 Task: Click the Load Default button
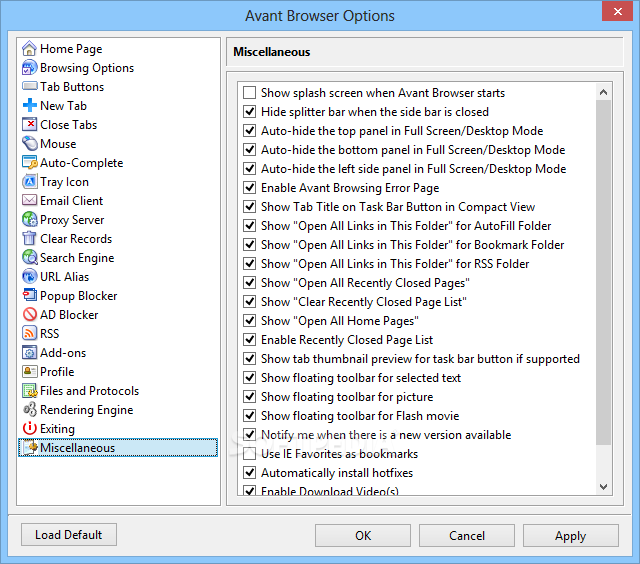[x=69, y=535]
